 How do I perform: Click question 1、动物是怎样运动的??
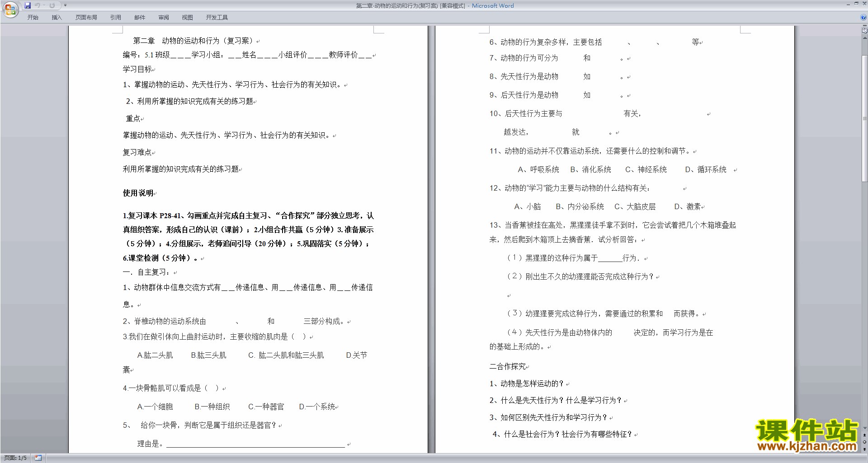click(527, 383)
